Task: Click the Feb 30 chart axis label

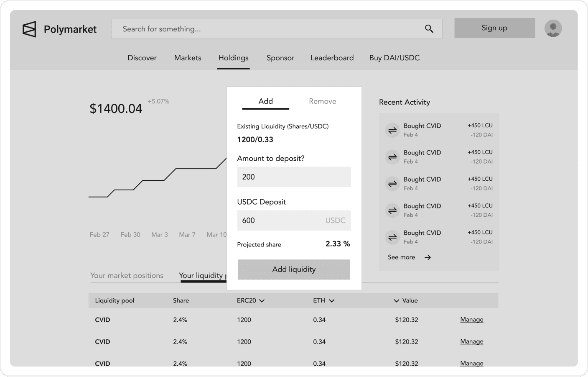Action: click(x=130, y=235)
